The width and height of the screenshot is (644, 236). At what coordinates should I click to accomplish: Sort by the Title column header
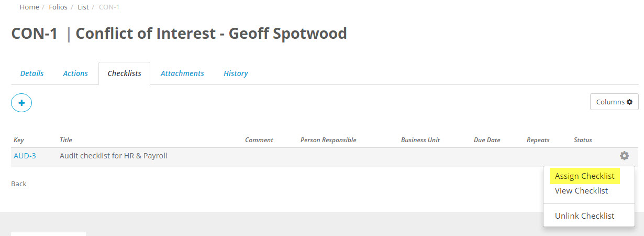[66, 140]
